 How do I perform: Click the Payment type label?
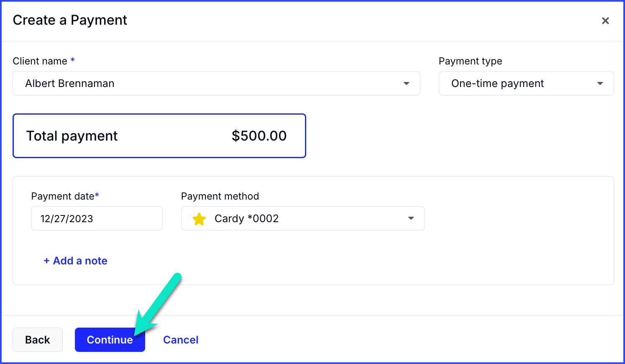(470, 61)
